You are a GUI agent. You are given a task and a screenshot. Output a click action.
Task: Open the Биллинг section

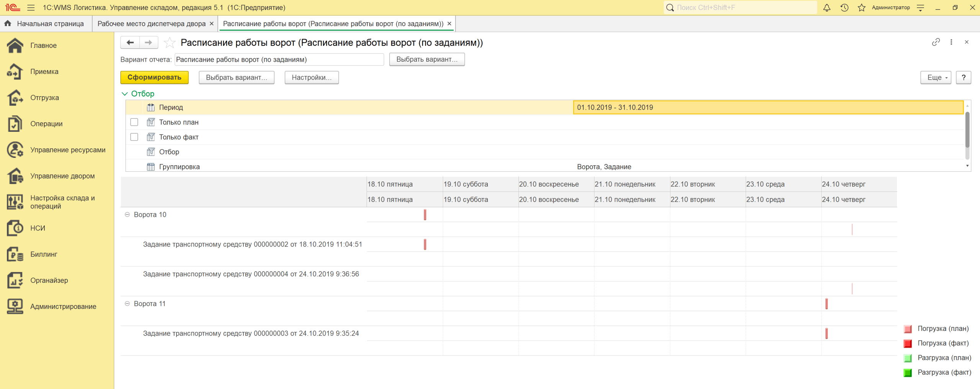44,254
